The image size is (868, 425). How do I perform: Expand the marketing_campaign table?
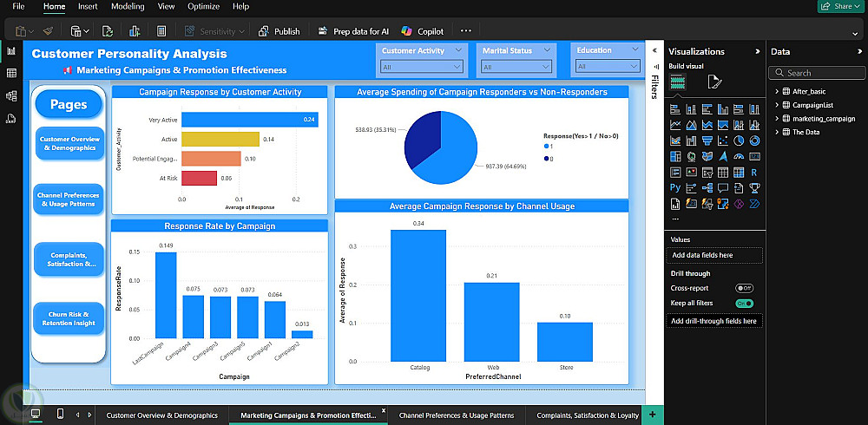777,119
